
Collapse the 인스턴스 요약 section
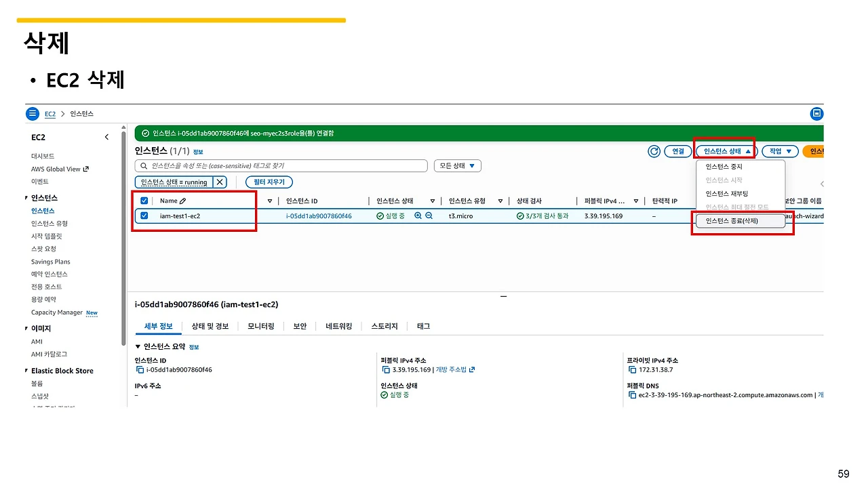pos(138,346)
